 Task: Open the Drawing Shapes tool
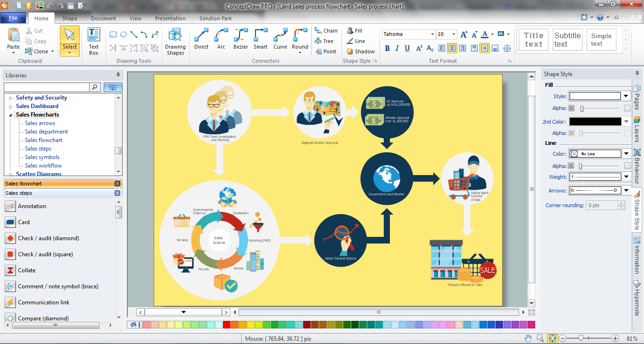175,42
